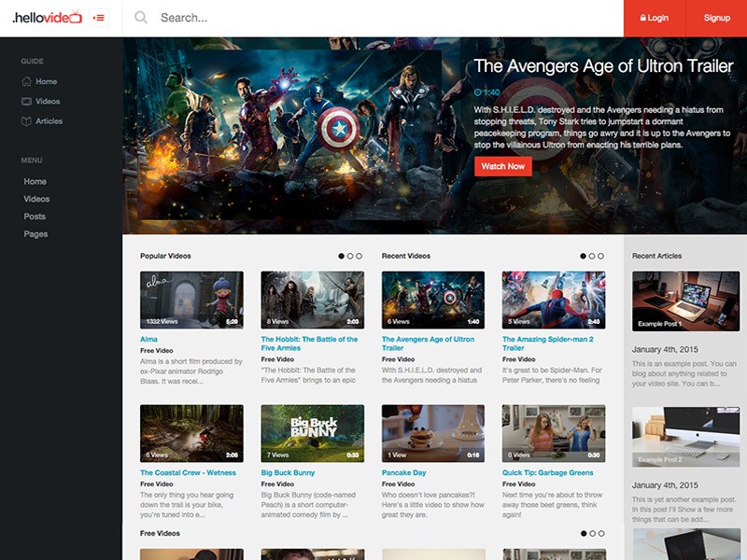Click the red menu toggle icon beside logo
Viewport: 747px width, 560px height.
pos(99,18)
